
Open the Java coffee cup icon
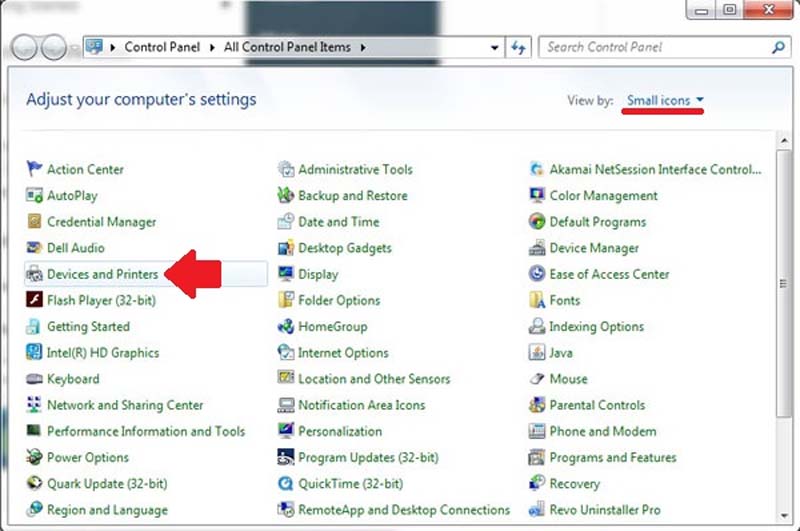tap(537, 353)
